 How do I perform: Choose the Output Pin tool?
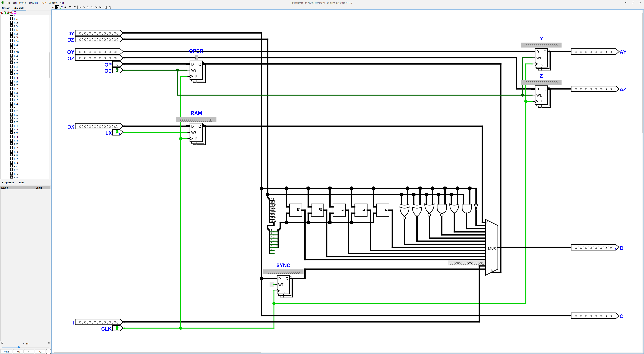point(74,7)
